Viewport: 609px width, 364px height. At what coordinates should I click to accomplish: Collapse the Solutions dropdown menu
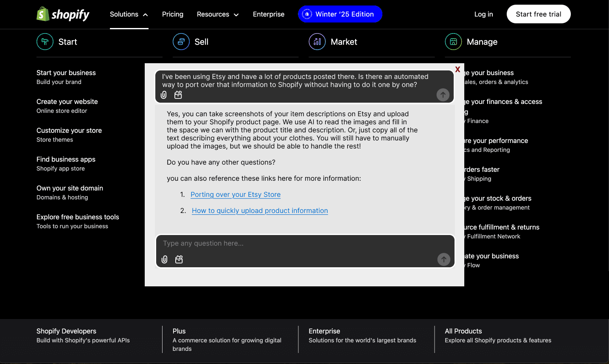point(129,14)
